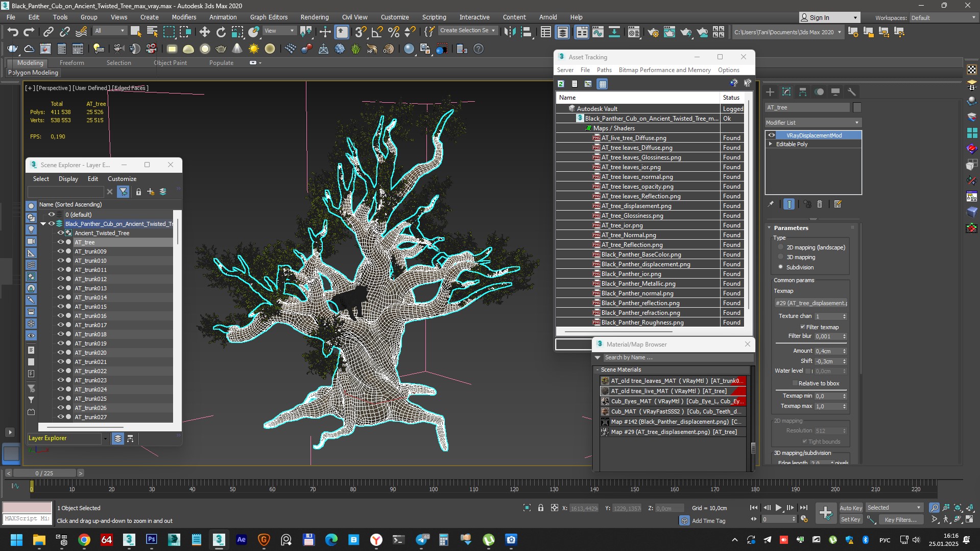Open the Motion command panel tab
This screenshot has width=980, height=551.
click(819, 92)
